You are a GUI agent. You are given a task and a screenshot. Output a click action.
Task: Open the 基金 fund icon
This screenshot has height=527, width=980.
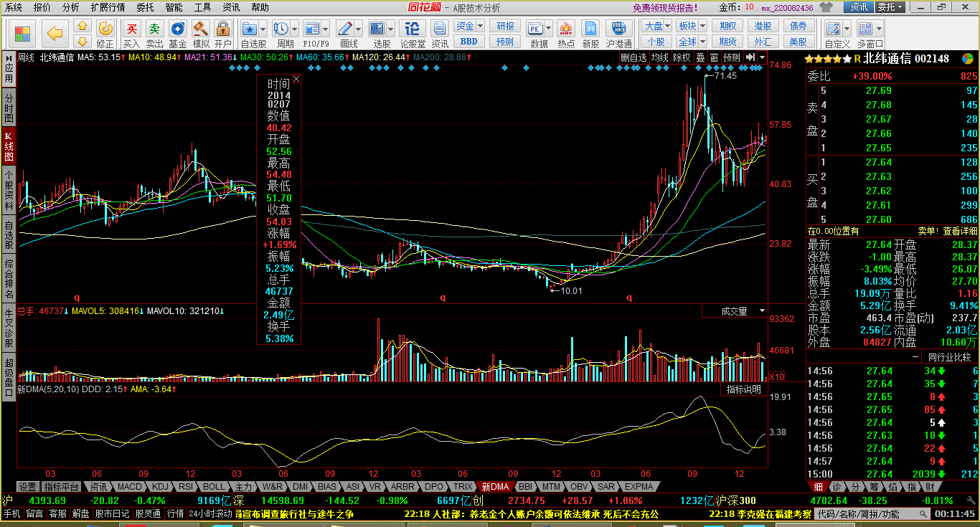[177, 29]
